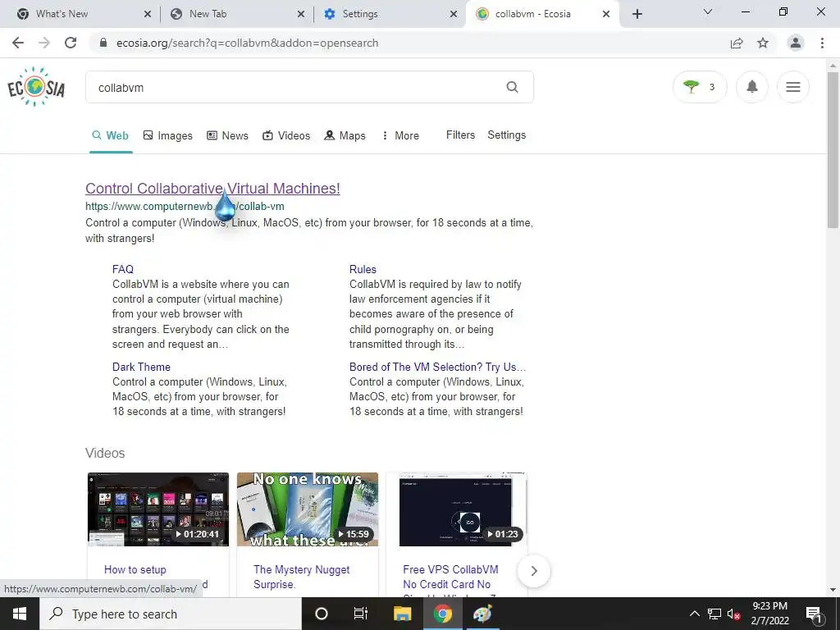Open the tree counter showing 3
This screenshot has height=630, width=840.
click(700, 87)
